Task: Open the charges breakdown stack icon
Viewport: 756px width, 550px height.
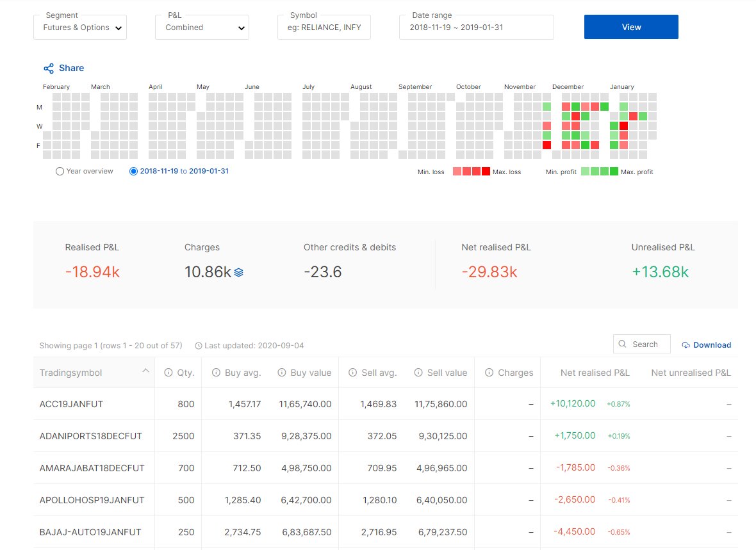Action: coord(239,272)
